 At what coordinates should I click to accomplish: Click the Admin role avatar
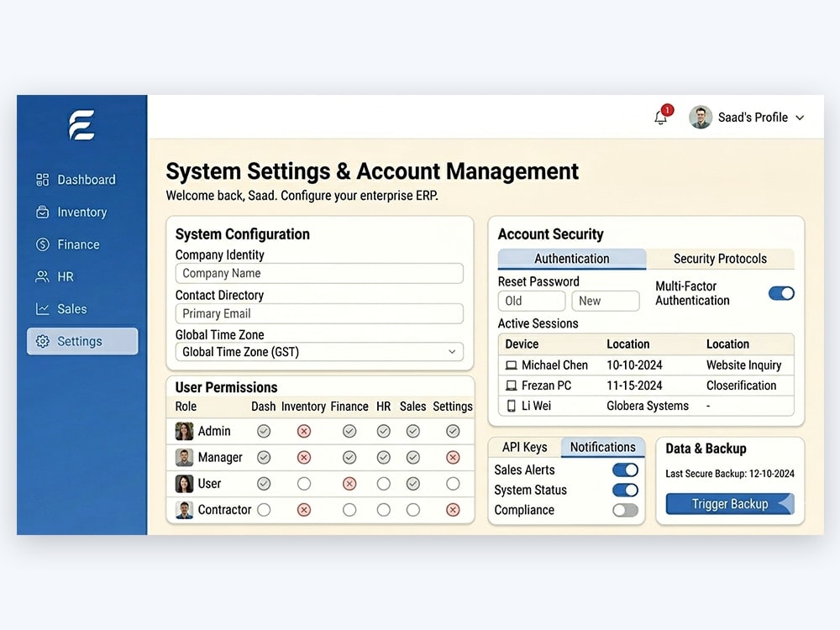coord(184,431)
